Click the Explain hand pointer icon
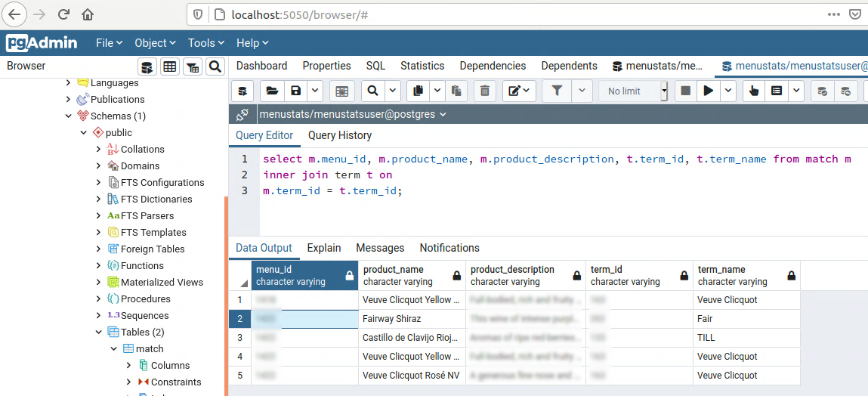Image resolution: width=868 pixels, height=396 pixels. (754, 91)
